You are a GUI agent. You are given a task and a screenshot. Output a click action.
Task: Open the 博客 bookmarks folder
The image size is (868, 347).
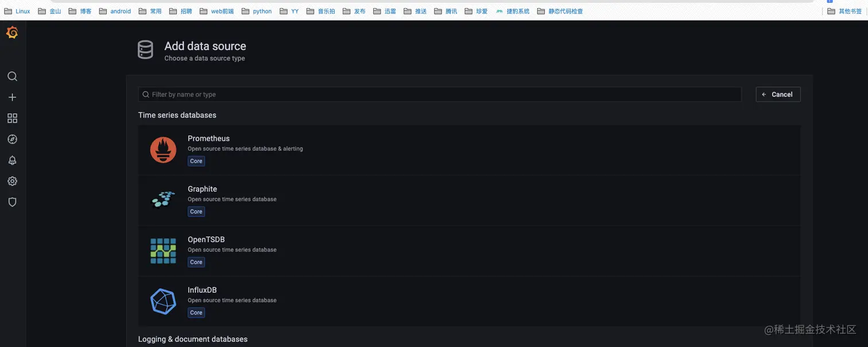coord(80,11)
